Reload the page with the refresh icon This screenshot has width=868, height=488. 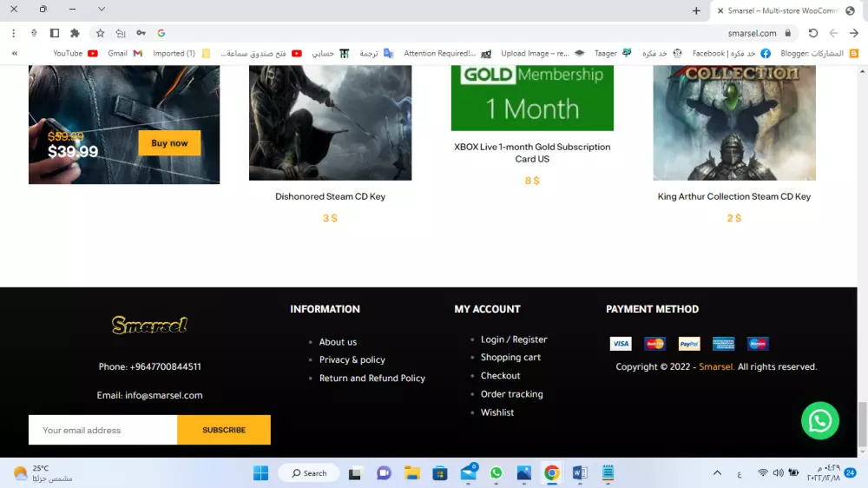(x=813, y=33)
